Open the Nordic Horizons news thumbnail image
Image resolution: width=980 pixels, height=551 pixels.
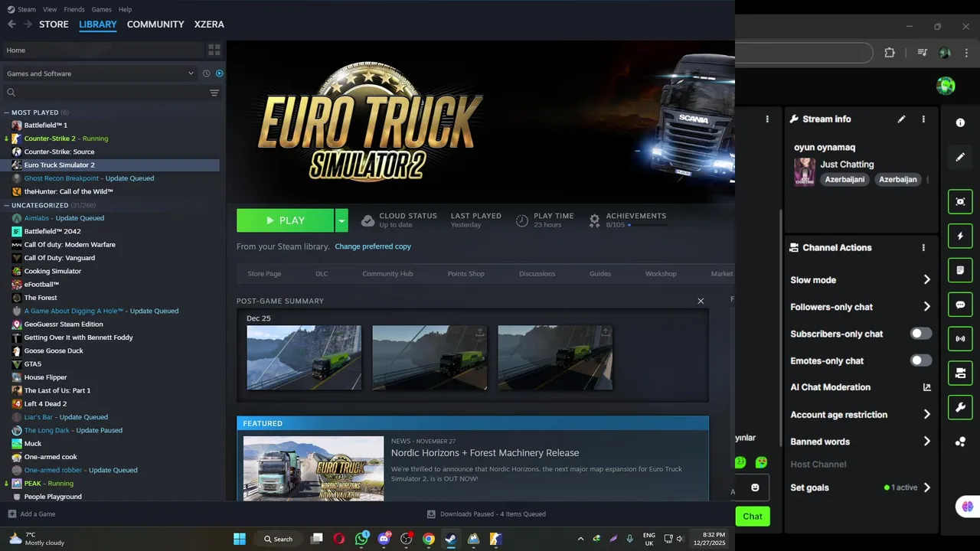tap(313, 468)
